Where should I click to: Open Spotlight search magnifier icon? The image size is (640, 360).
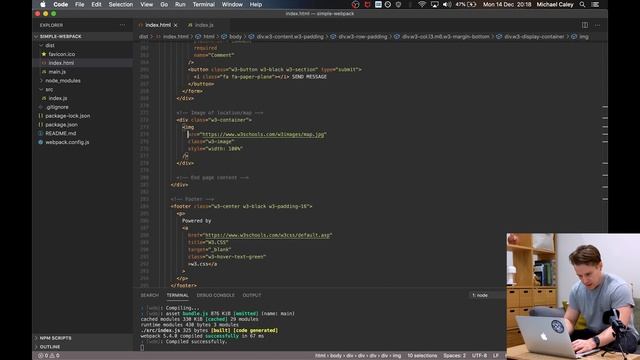[582, 4]
